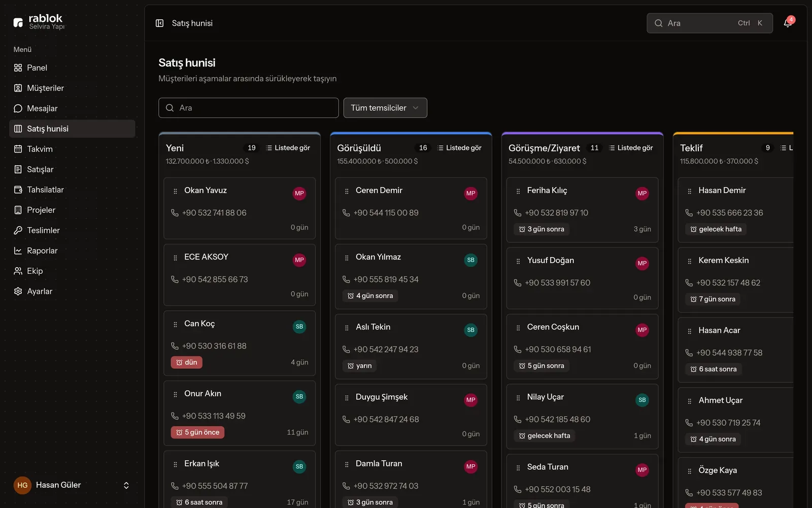Click the HG user avatar
Viewport: 812px width, 508px height.
coord(22,485)
